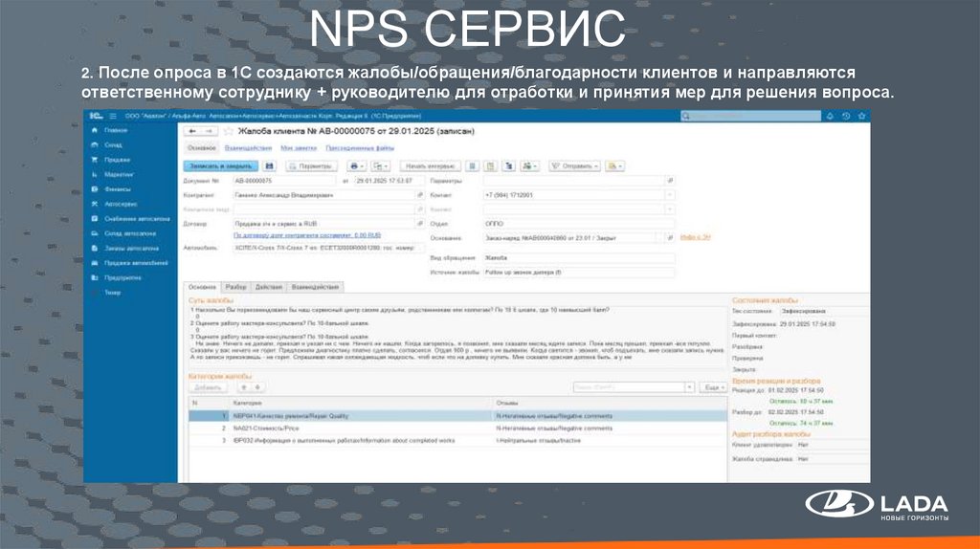Click the Параметры toolbar button

click(311, 166)
